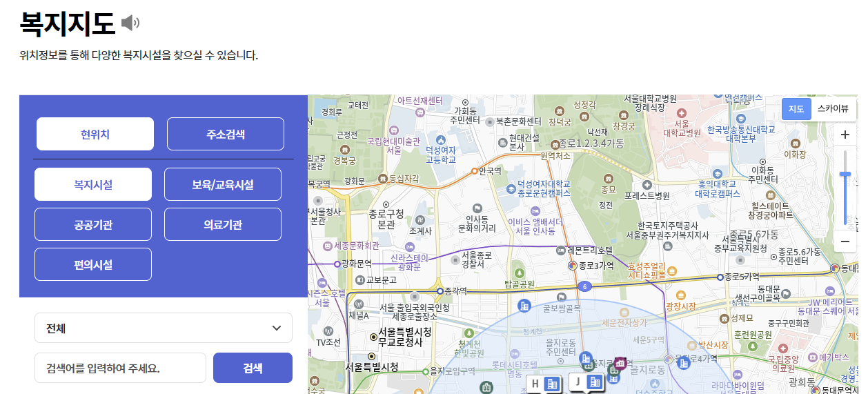Viewport: 868px width, 394px height.
Task: Click the 국립현대미술관 서울 label
Action: [x=394, y=145]
